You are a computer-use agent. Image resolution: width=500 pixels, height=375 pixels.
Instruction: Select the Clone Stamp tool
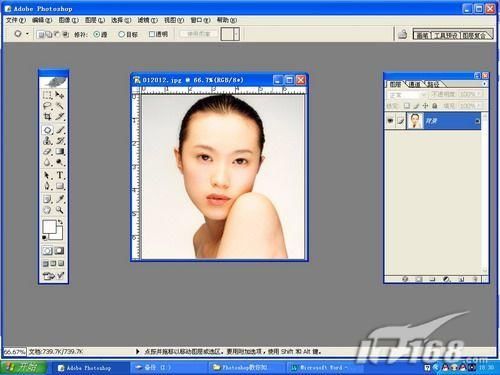click(x=48, y=141)
